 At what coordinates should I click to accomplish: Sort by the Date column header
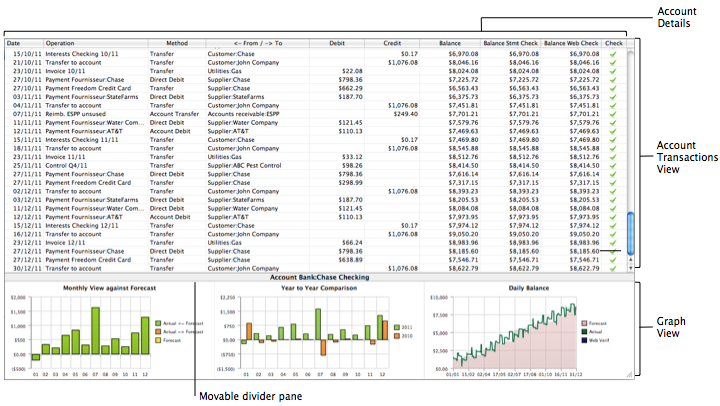(x=24, y=43)
